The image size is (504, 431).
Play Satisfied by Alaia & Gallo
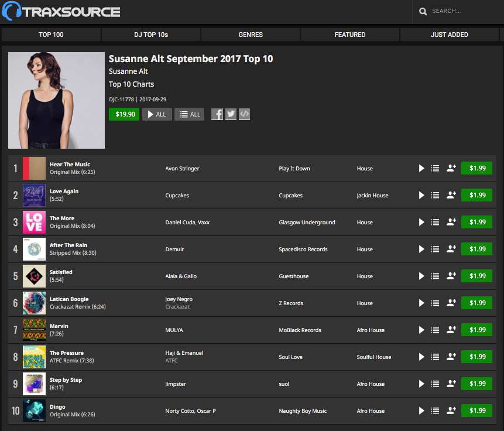click(x=421, y=276)
